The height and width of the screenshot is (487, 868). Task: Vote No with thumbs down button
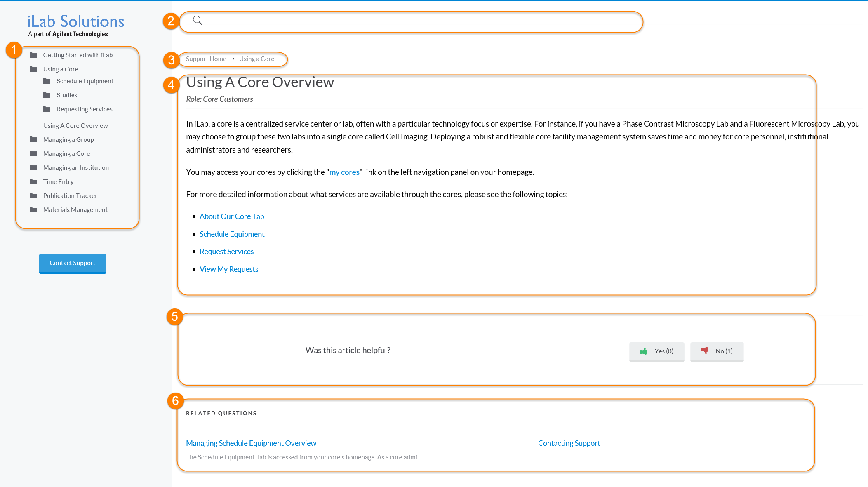tap(717, 351)
